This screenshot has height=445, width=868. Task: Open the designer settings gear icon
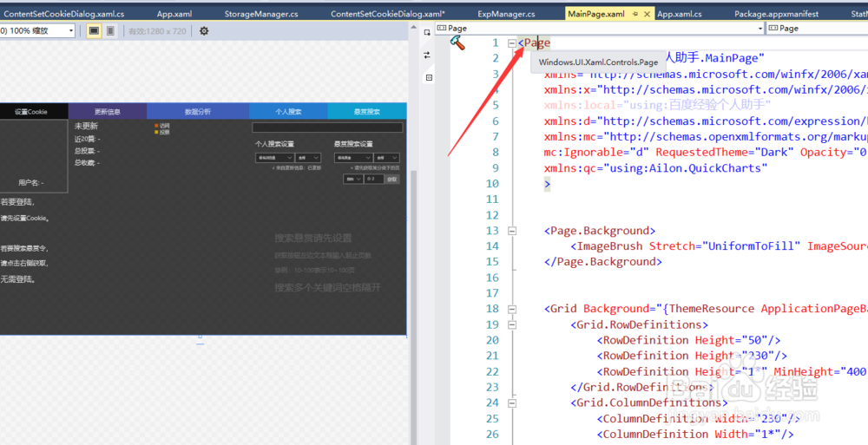tap(204, 31)
